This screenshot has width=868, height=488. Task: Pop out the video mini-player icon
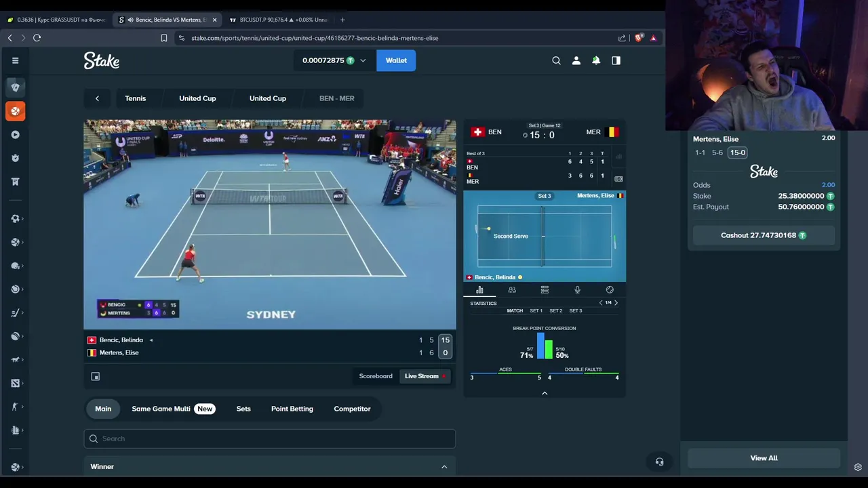tap(96, 376)
